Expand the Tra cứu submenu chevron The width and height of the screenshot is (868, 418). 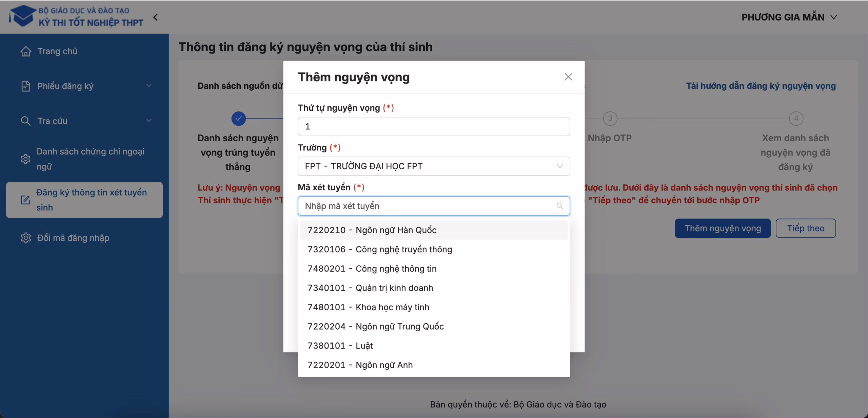point(149,121)
